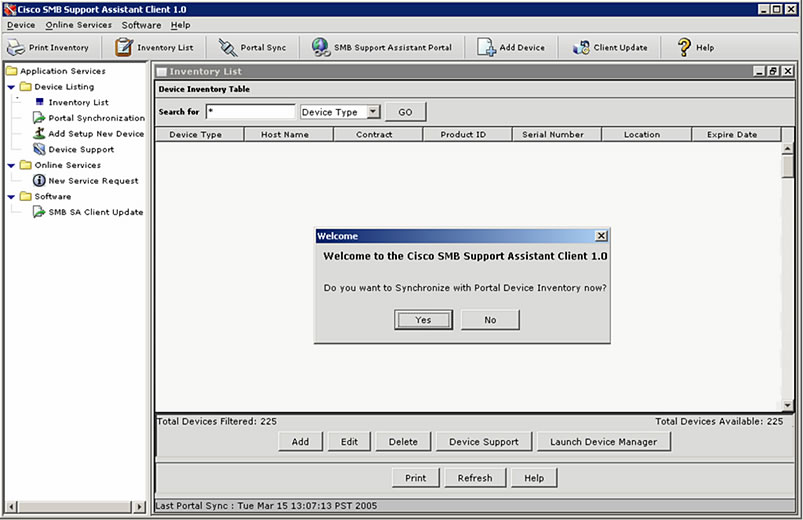Sort by the Expire Date column header
Viewport: 803px width, 520px height.
(736, 134)
